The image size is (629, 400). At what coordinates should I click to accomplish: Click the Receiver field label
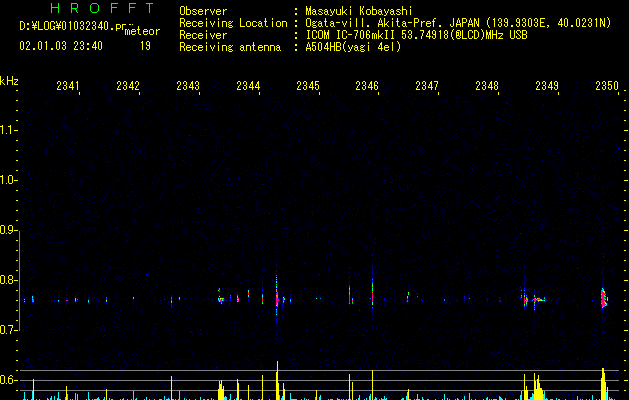tap(203, 35)
